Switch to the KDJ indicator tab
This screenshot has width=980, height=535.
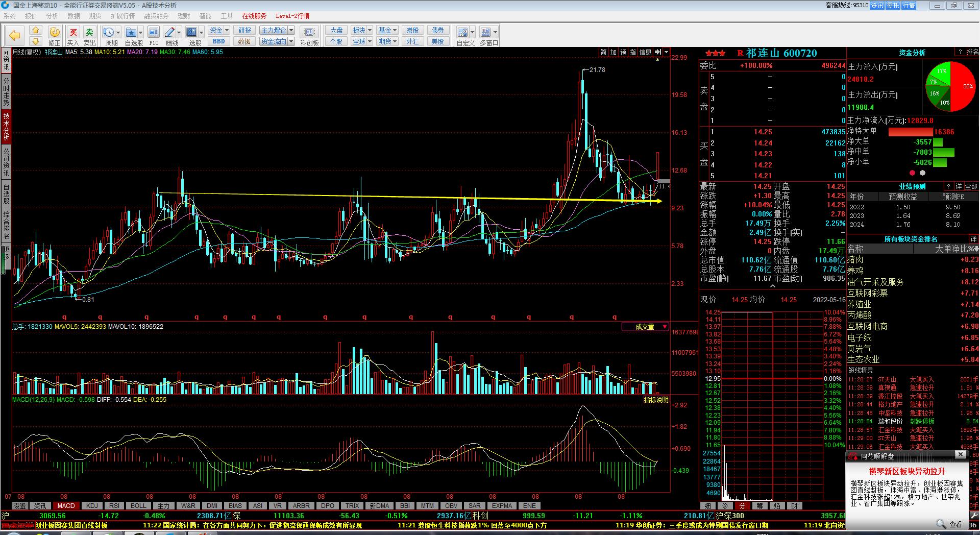tap(92, 506)
